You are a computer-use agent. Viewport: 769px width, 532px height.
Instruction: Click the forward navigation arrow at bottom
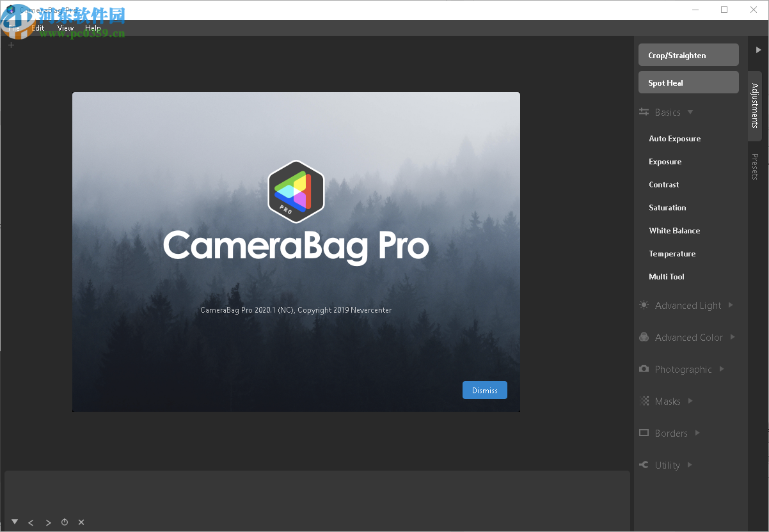click(x=48, y=522)
